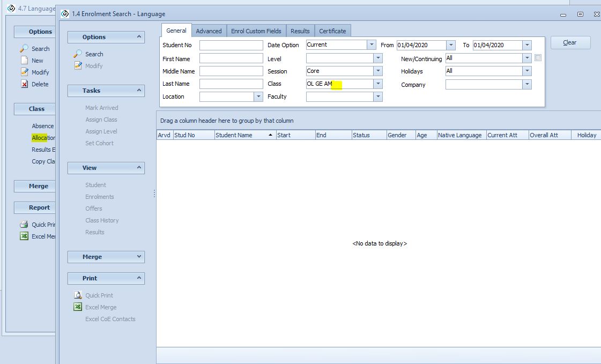This screenshot has width=601, height=364.
Task: Click the Quick Print icon in Print panel
Action: (x=78, y=295)
